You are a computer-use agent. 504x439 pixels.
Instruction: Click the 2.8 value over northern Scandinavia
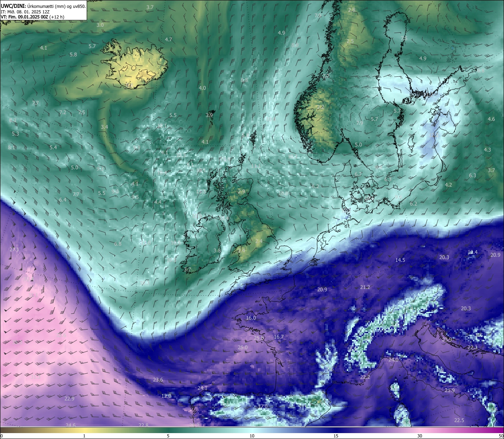point(352,10)
